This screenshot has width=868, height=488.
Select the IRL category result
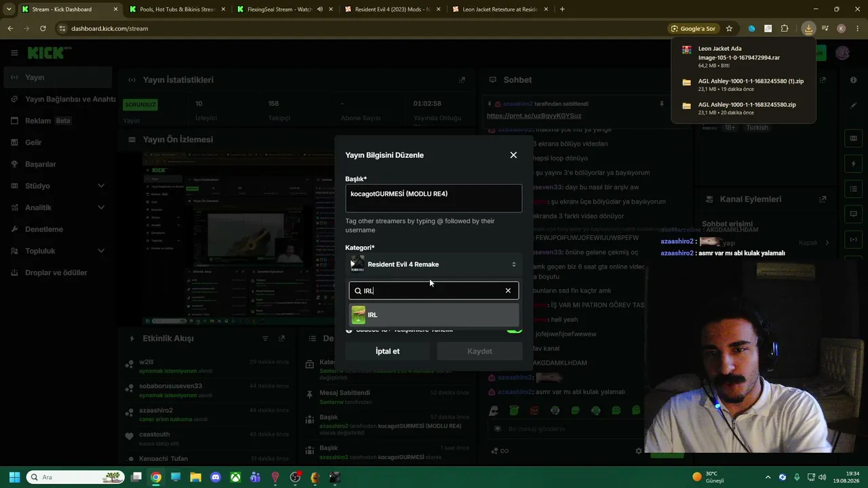coord(434,314)
